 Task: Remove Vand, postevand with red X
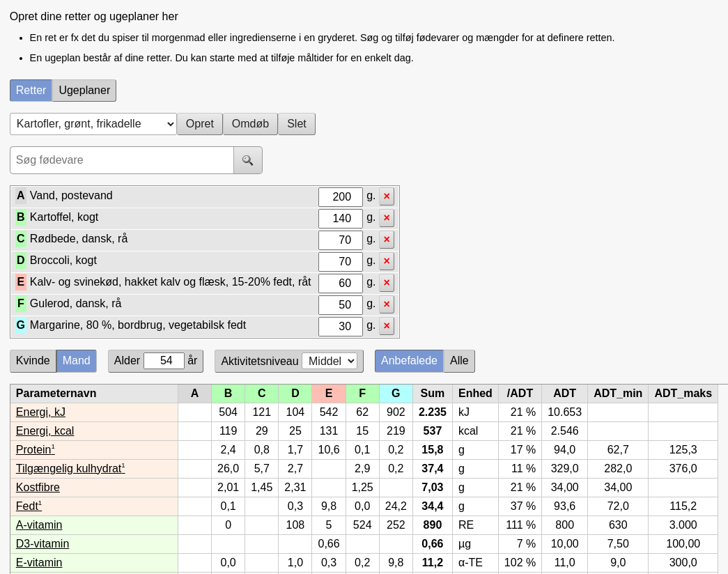tap(387, 196)
